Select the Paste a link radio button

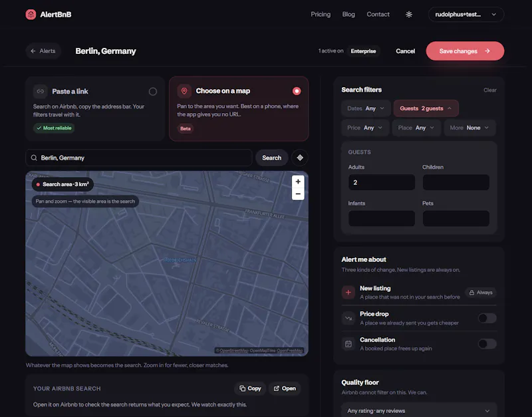point(153,91)
